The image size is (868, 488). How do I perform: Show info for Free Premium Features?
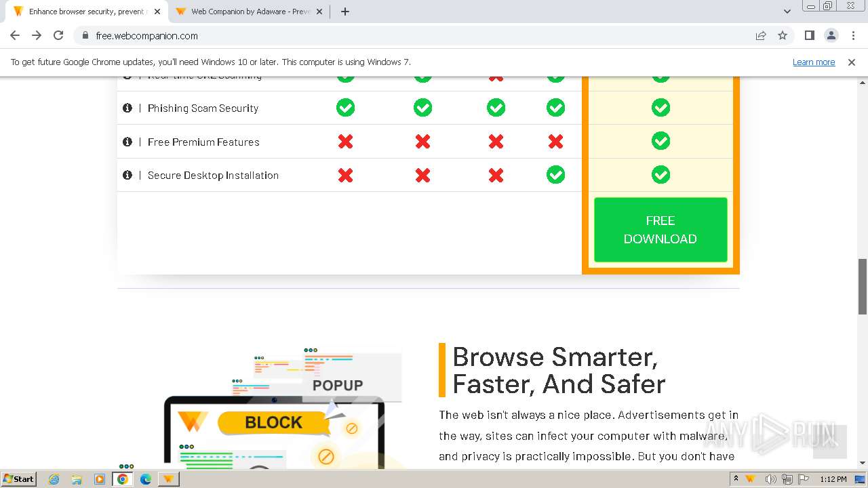click(x=127, y=142)
